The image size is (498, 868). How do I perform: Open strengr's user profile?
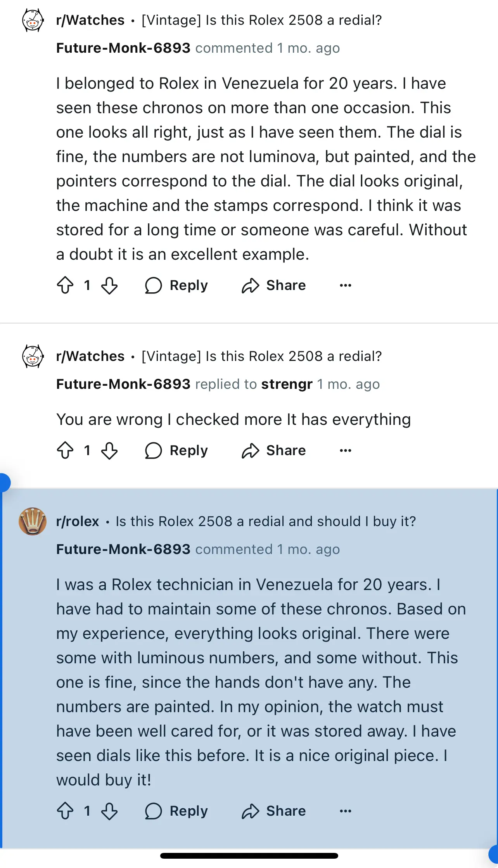[x=287, y=384]
